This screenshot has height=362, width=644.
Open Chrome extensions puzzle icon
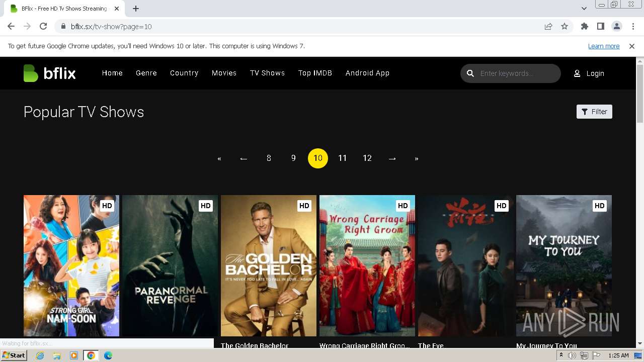(585, 27)
